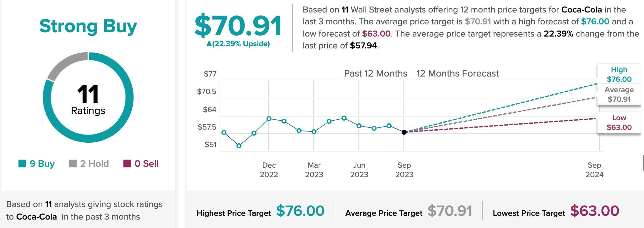644x228 pixels.
Task: Click the Average $70.91 forecast callout
Action: tap(619, 94)
